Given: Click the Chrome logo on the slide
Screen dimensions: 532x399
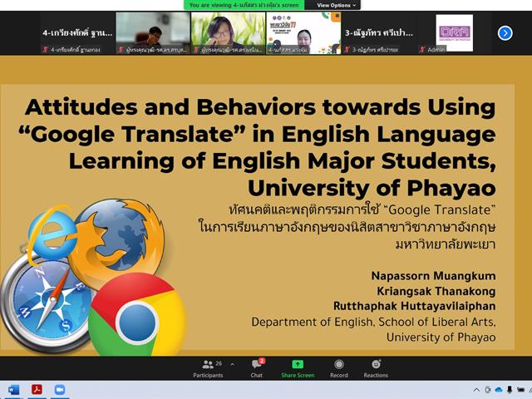Looking at the screenshot, I should click(137, 316).
